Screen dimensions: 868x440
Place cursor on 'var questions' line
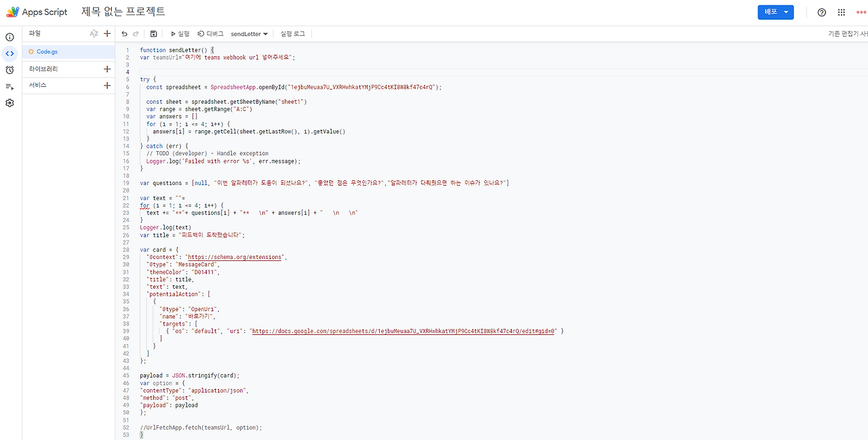(x=324, y=183)
